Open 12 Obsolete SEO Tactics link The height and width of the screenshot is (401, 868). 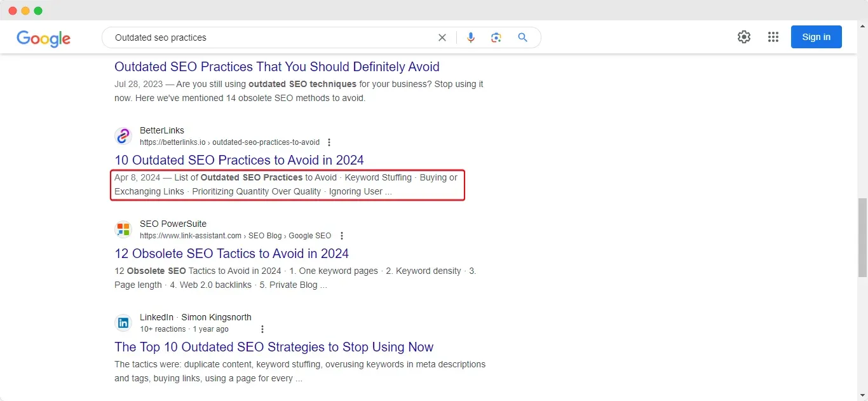click(231, 254)
